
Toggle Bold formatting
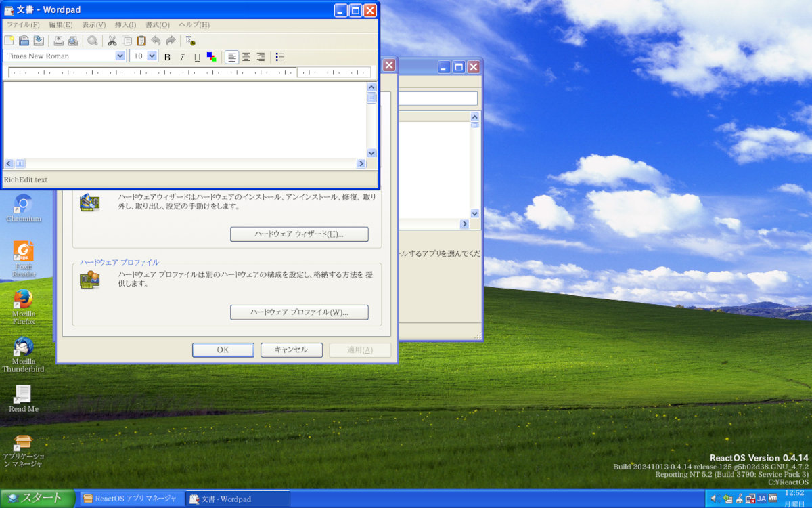pyautogui.click(x=168, y=57)
